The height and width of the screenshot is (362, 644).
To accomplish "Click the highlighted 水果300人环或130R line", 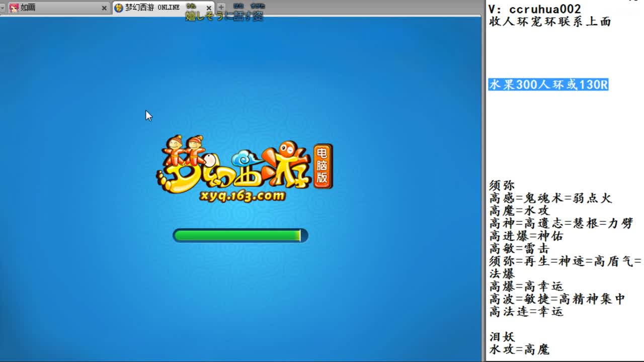I will [x=548, y=84].
